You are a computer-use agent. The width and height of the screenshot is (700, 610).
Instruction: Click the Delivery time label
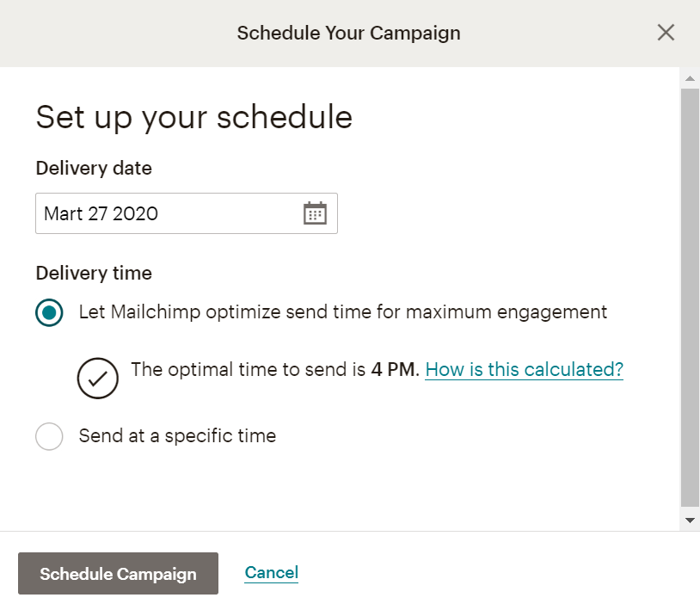point(94,274)
